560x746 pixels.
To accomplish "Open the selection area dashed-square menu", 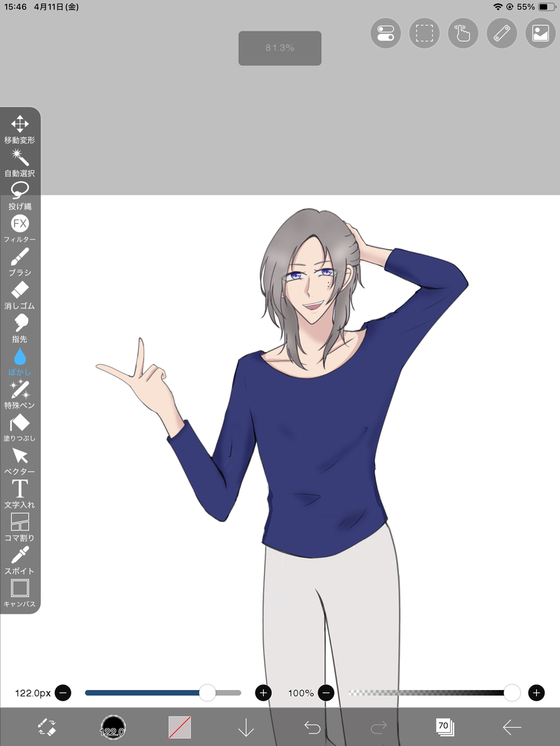I will click(x=424, y=34).
